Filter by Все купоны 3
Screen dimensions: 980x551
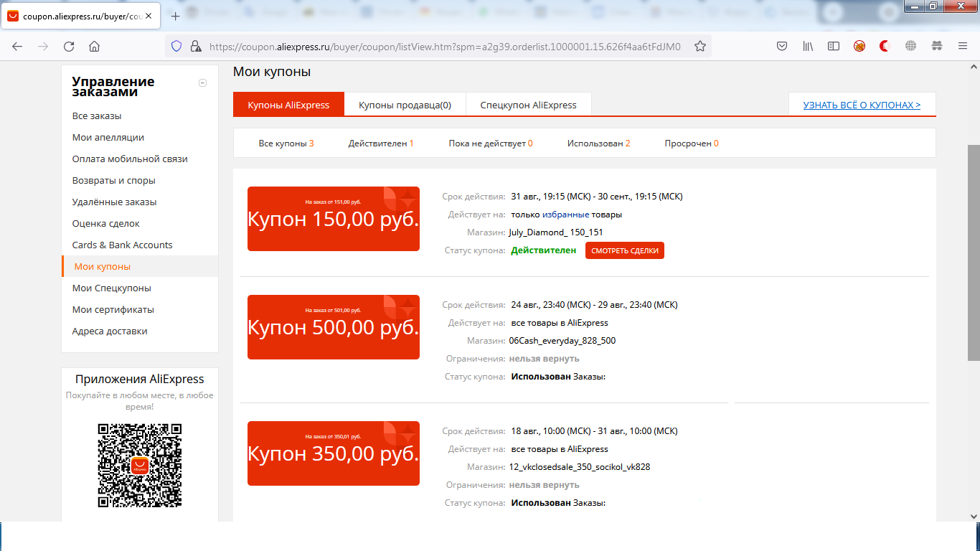(286, 143)
